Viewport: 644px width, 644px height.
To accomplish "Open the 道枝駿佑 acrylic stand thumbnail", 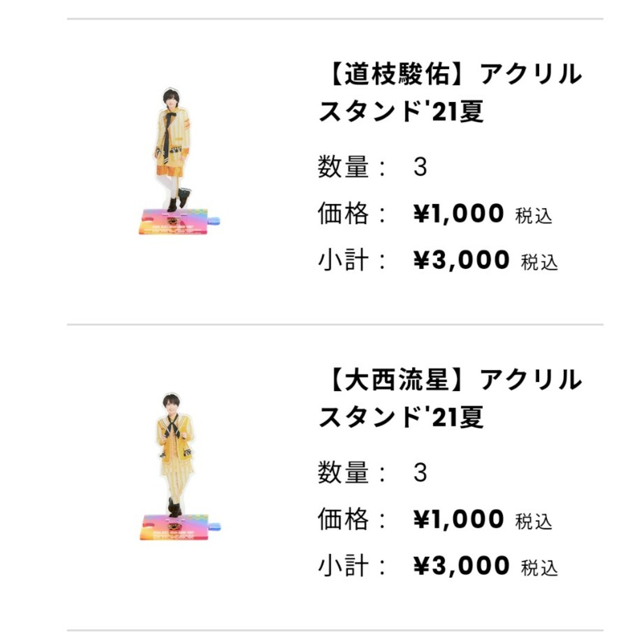I will (179, 161).
